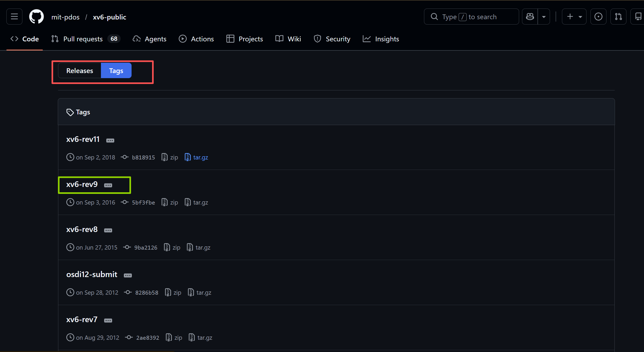
Task: Open the notifications inbox icon
Action: [638, 17]
